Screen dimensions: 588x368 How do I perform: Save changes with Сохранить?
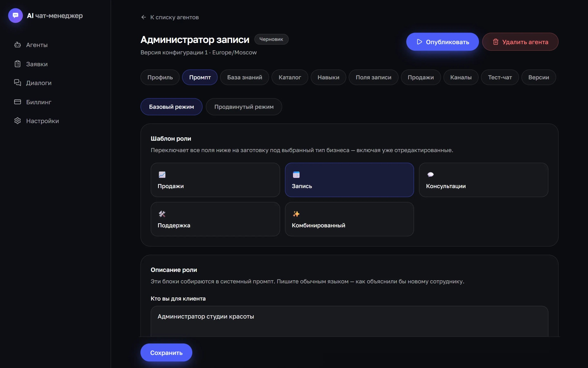coord(166,353)
